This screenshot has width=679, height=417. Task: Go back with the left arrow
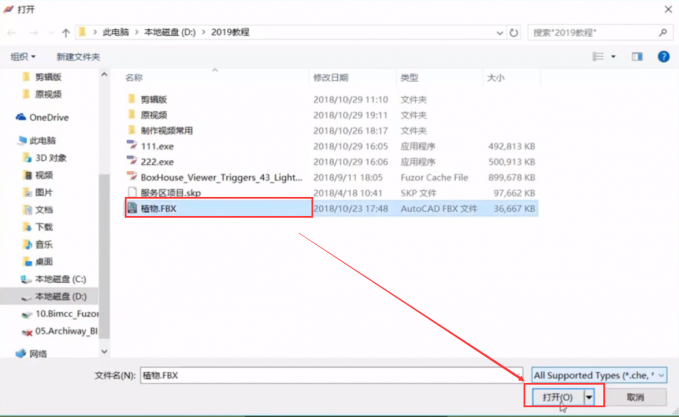point(12,33)
